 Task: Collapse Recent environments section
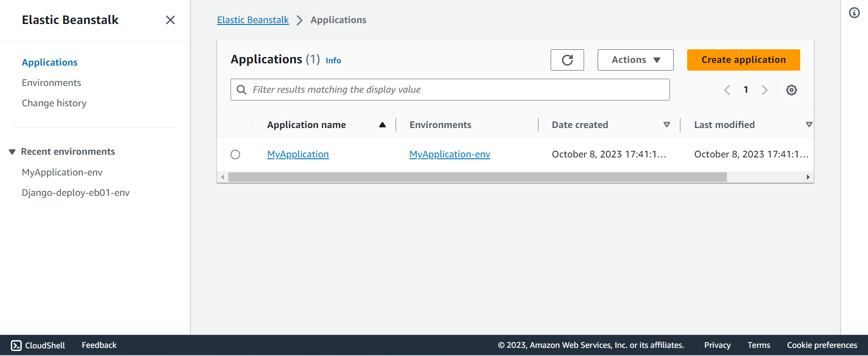(x=12, y=152)
